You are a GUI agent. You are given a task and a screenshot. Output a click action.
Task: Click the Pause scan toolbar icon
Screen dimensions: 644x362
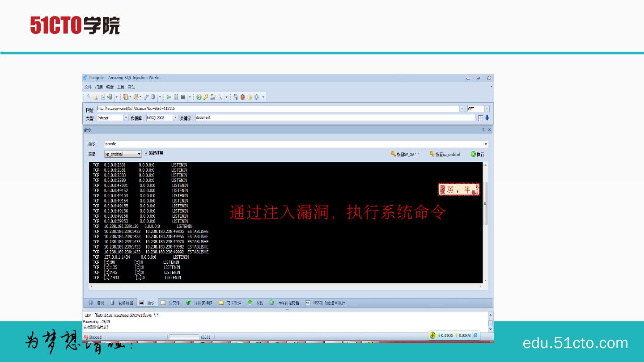176,97
